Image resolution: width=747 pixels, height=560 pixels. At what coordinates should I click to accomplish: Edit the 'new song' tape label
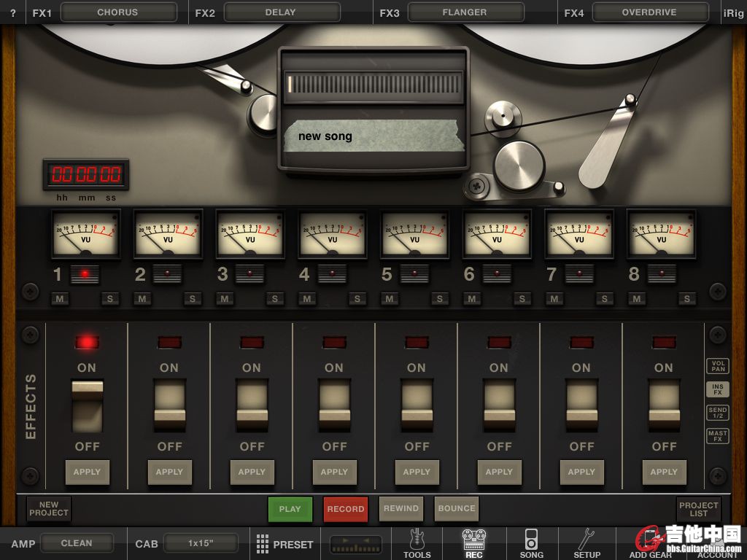373,136
